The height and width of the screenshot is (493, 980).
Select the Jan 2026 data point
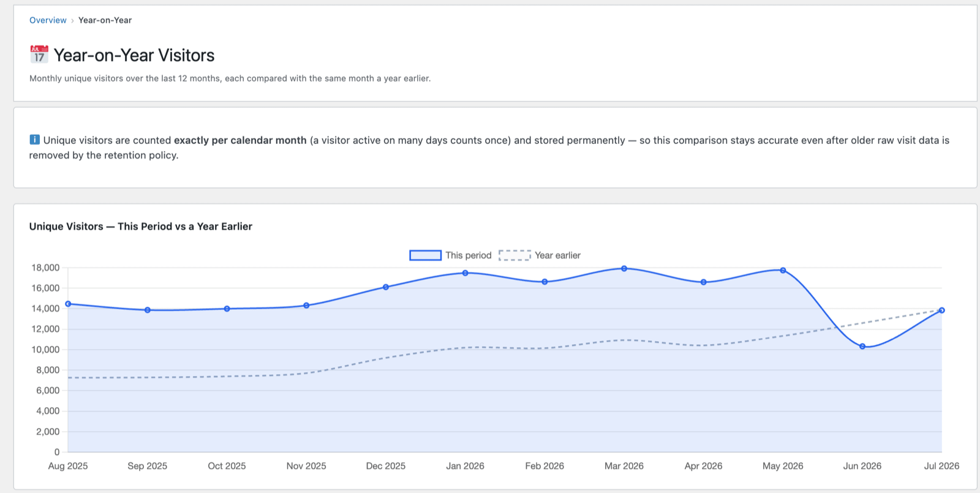click(466, 273)
